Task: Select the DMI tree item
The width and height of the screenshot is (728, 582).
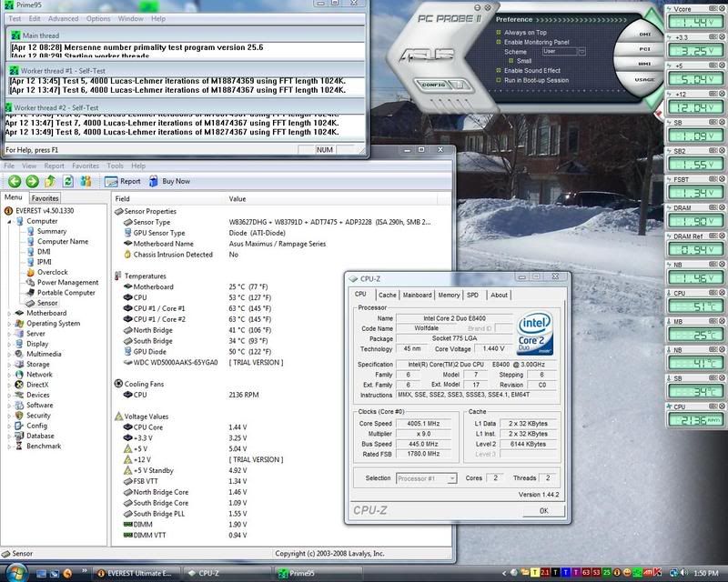Action: coord(38,252)
